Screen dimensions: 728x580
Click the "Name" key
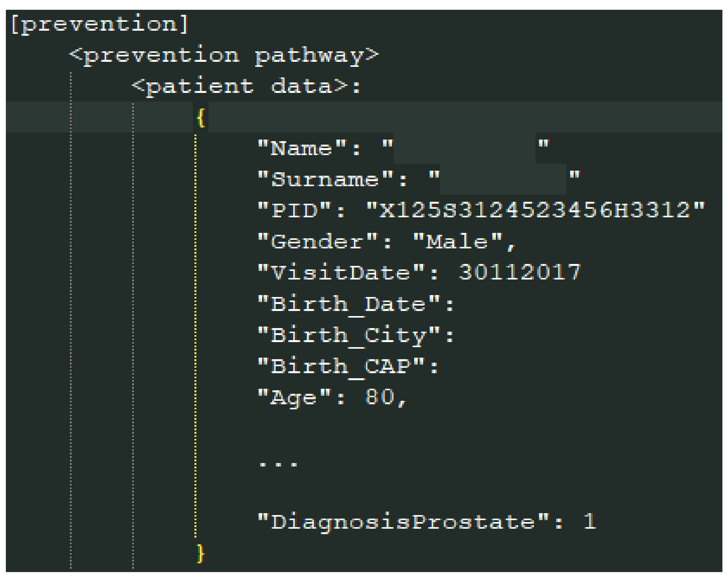pyautogui.click(x=302, y=148)
